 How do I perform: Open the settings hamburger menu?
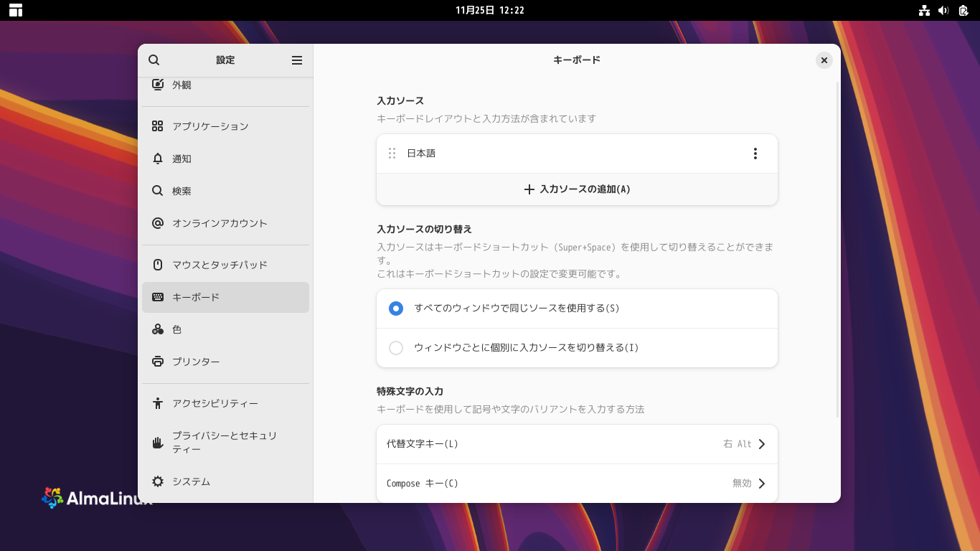click(297, 60)
